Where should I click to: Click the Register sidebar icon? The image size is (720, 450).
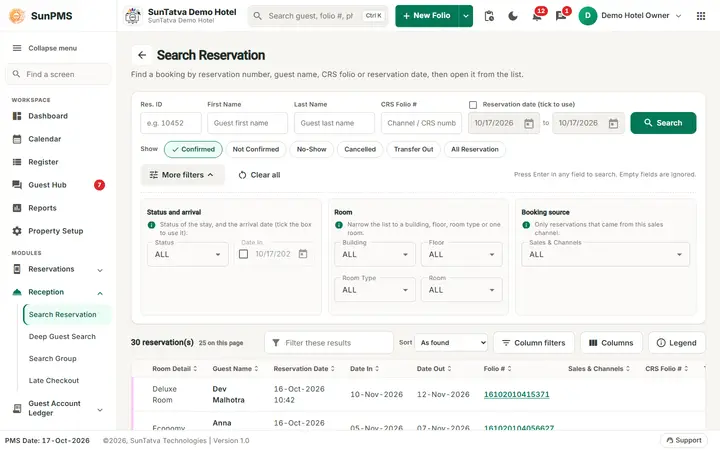coord(17,162)
